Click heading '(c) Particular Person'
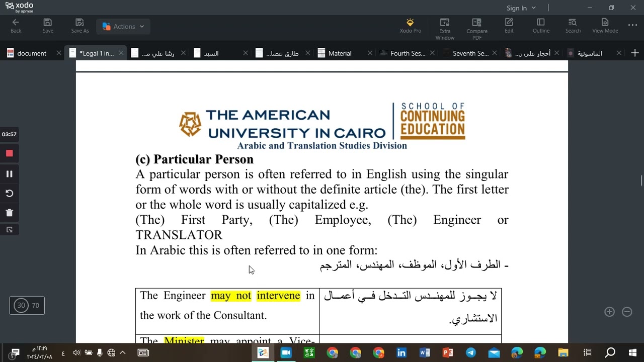 194,159
